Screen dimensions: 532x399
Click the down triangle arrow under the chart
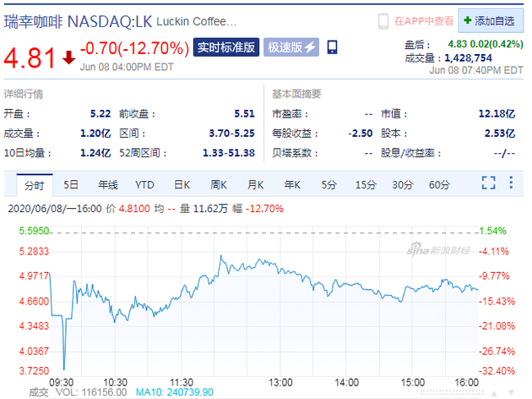tap(511, 393)
